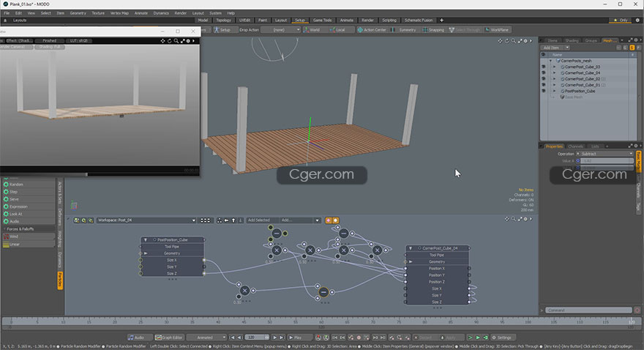Select the Expression modifier icon
The height and width of the screenshot is (350, 644).
point(6,206)
